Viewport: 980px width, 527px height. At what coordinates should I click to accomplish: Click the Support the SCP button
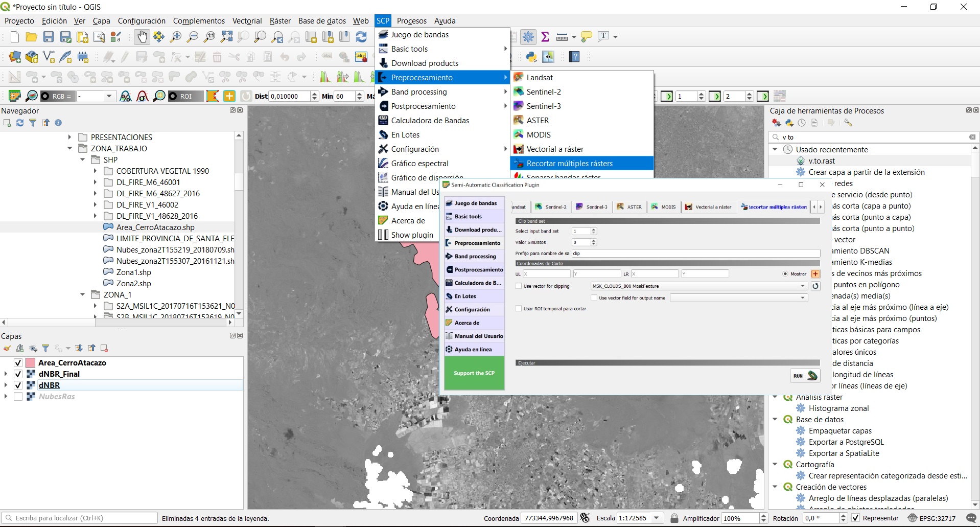pyautogui.click(x=474, y=373)
